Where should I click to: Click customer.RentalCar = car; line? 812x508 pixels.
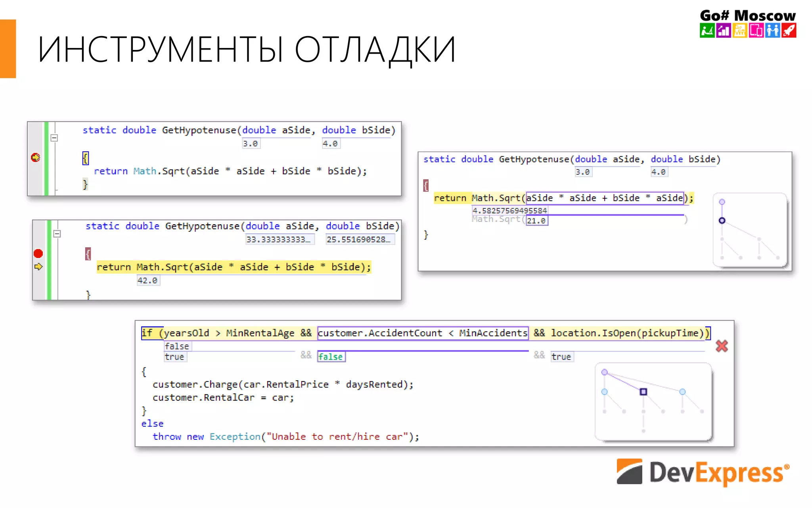coord(223,398)
